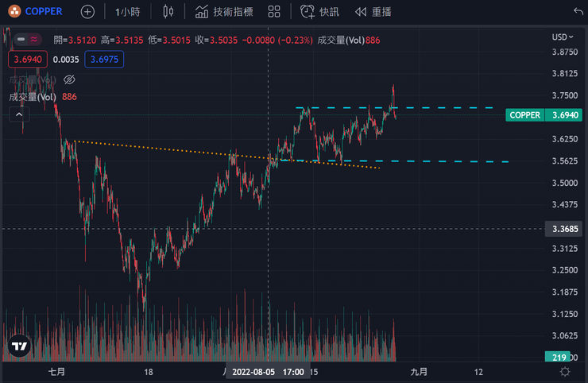The image size is (588, 383).
Task: Open the candlestick chart style selector
Action: pyautogui.click(x=167, y=12)
